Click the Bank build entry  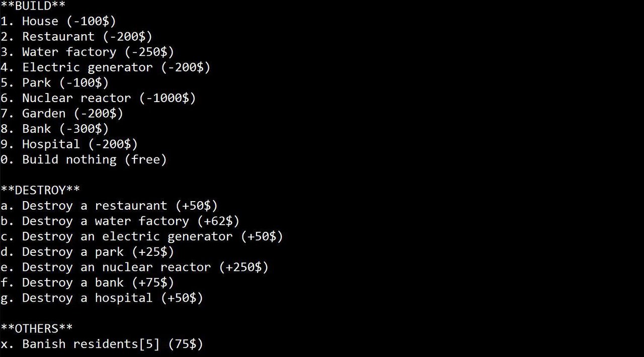(x=55, y=129)
